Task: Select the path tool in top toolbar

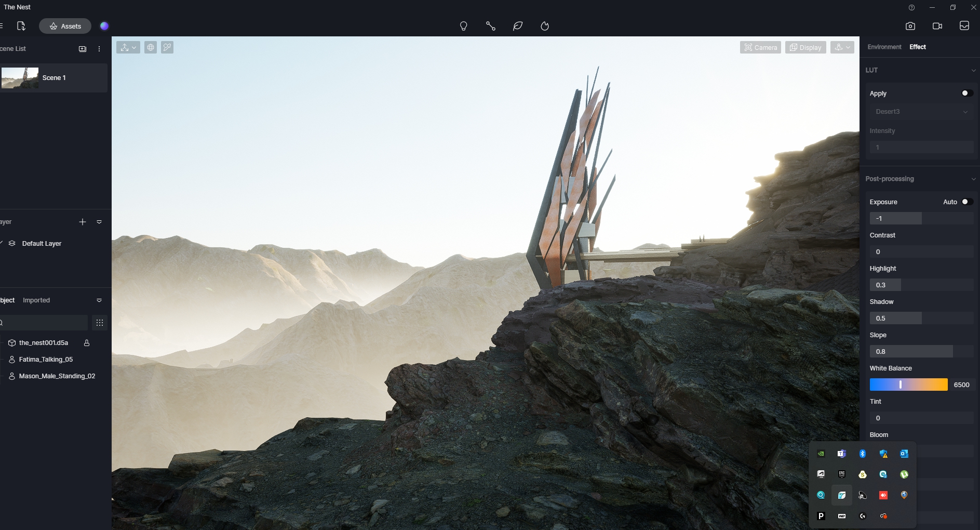Action: click(490, 26)
